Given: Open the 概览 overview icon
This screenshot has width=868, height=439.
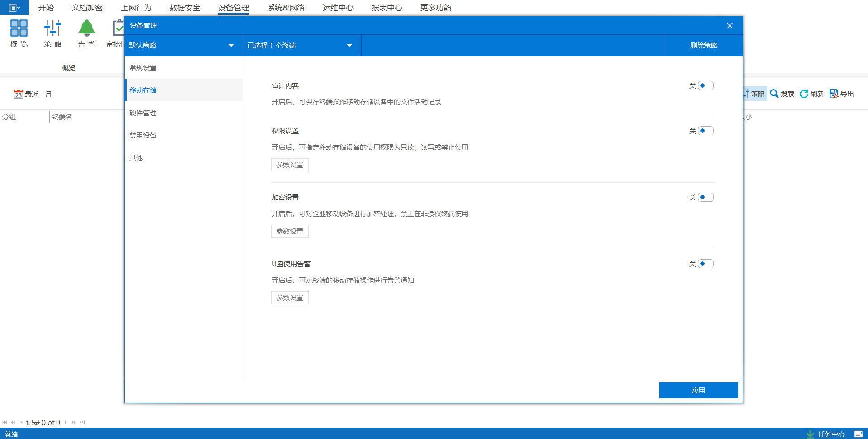Looking at the screenshot, I should 19,28.
